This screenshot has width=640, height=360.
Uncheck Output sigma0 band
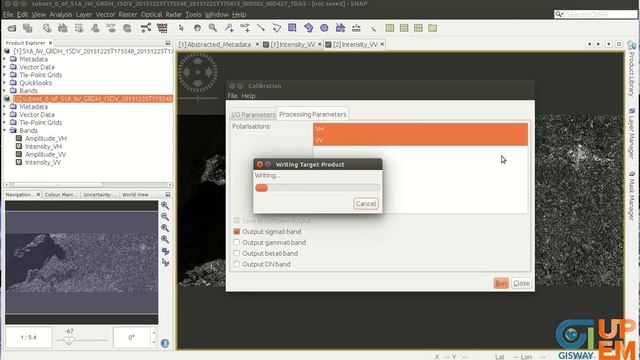[237, 231]
